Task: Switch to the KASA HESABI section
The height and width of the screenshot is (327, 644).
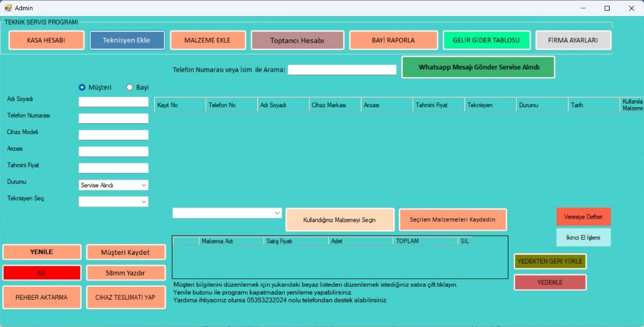Action: [46, 40]
